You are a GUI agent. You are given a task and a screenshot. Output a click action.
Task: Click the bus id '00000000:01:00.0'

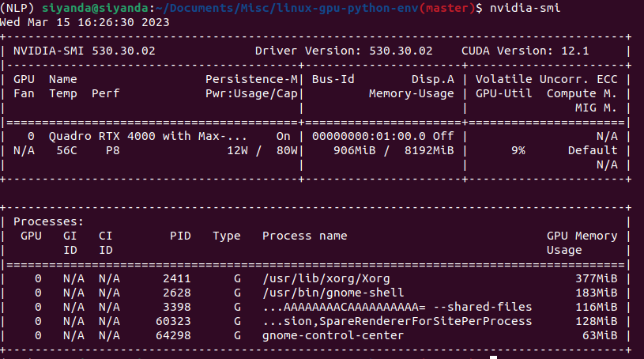(369, 136)
